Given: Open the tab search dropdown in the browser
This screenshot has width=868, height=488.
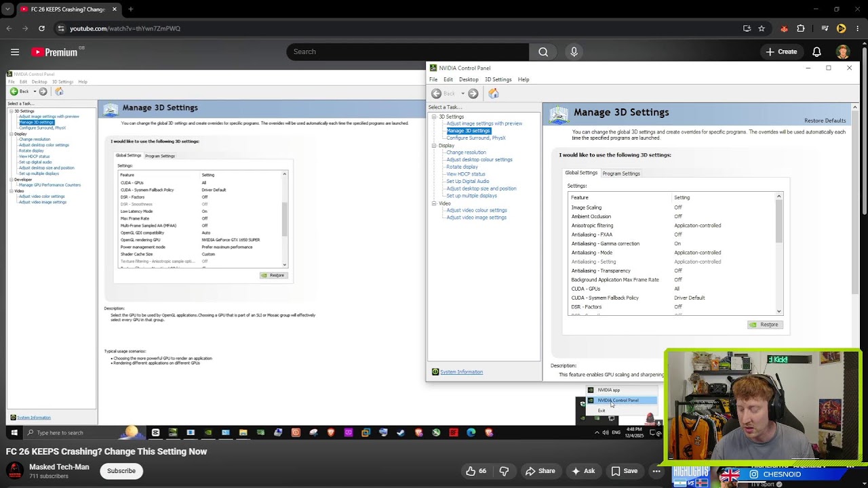Looking at the screenshot, I should coord(9,9).
